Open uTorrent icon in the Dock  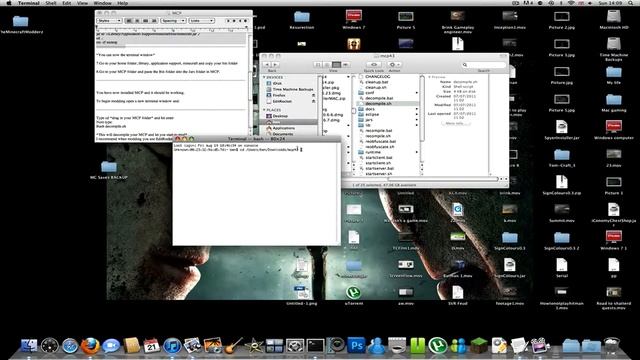click(438, 346)
